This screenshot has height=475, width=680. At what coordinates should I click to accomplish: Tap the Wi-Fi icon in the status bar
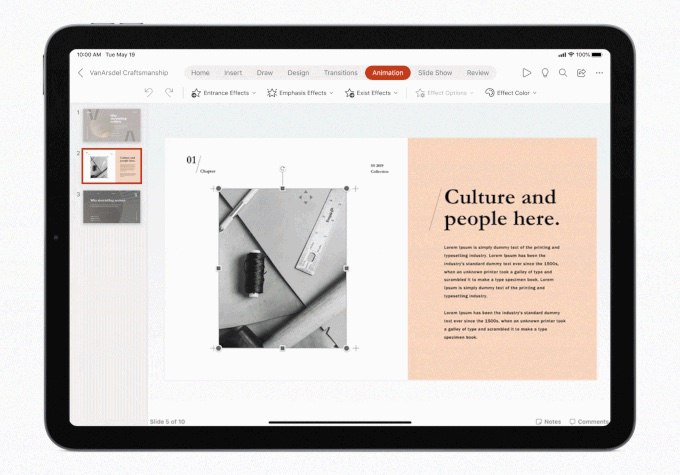[x=571, y=55]
